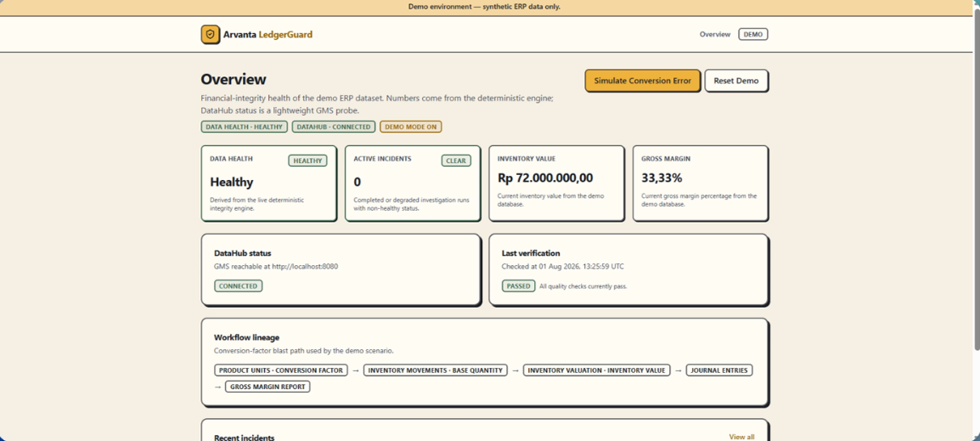Click the DATA HEALTH card label
Screen dimensions: 980x441
pyautogui.click(x=231, y=159)
